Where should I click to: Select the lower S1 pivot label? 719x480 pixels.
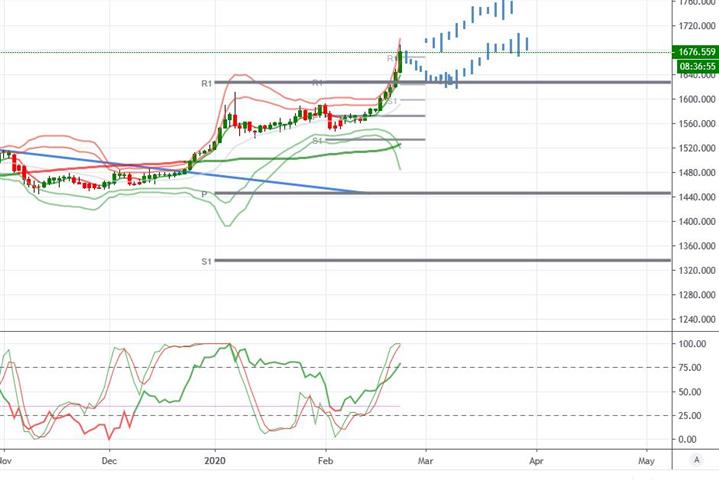click(207, 261)
